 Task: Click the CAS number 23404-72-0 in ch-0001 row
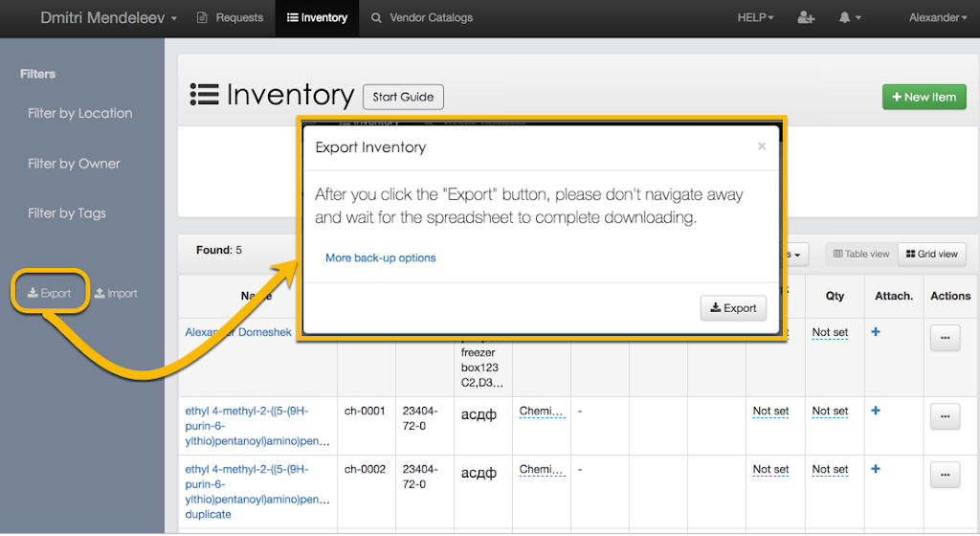[420, 418]
